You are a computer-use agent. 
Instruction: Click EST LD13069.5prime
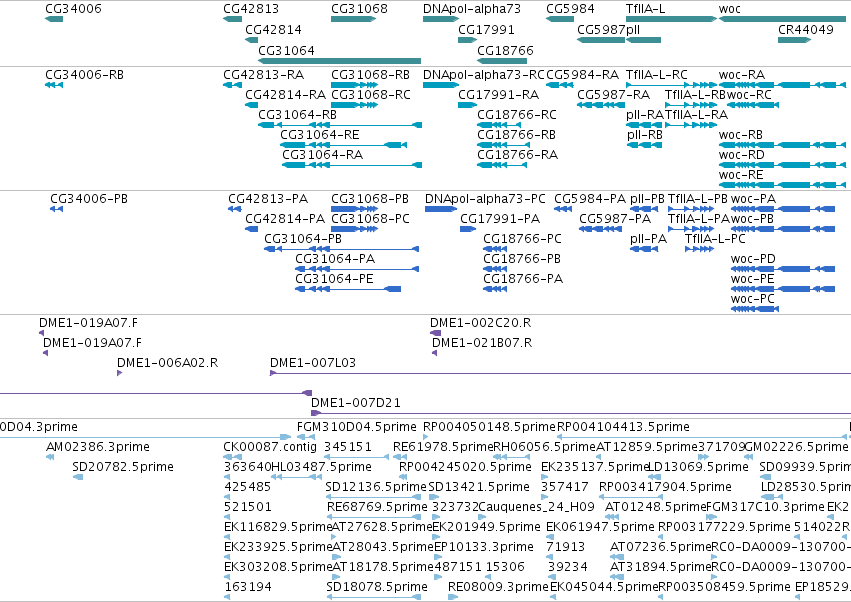click(699, 467)
